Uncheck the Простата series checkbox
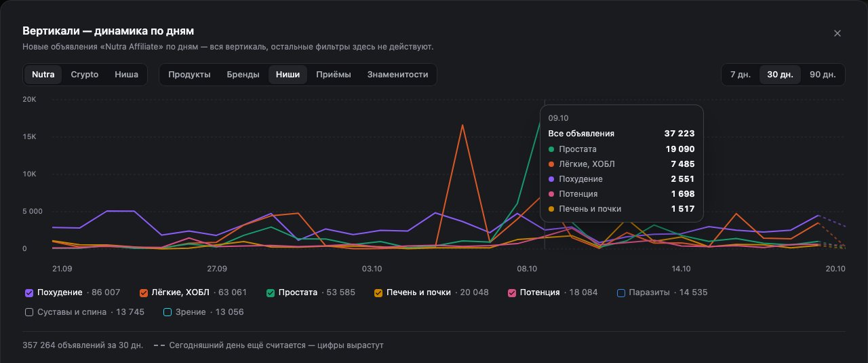The width and height of the screenshot is (868, 363). [271, 292]
